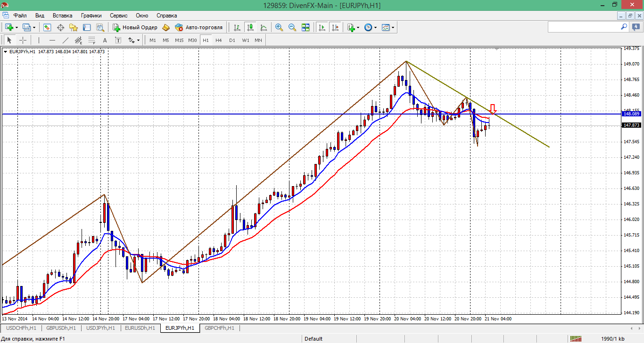Click the red down arrow chart marker
The width and height of the screenshot is (644, 343).
pyautogui.click(x=493, y=109)
